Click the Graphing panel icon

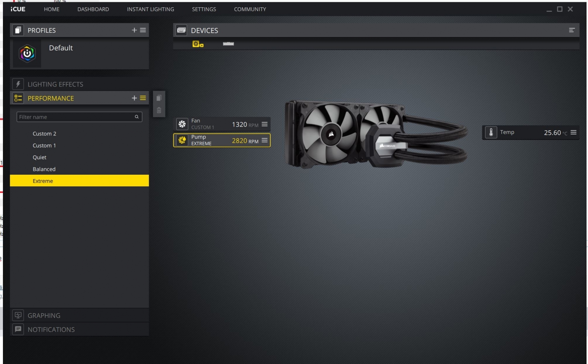pos(18,315)
